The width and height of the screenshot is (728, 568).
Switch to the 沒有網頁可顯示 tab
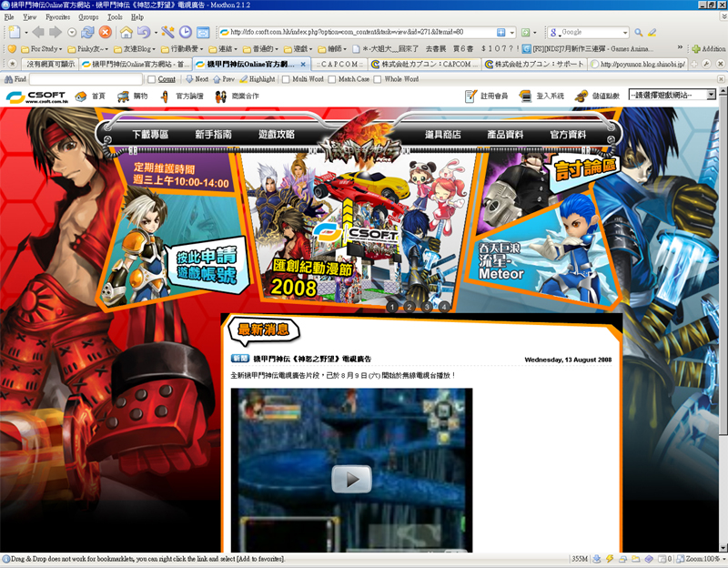click(49, 64)
